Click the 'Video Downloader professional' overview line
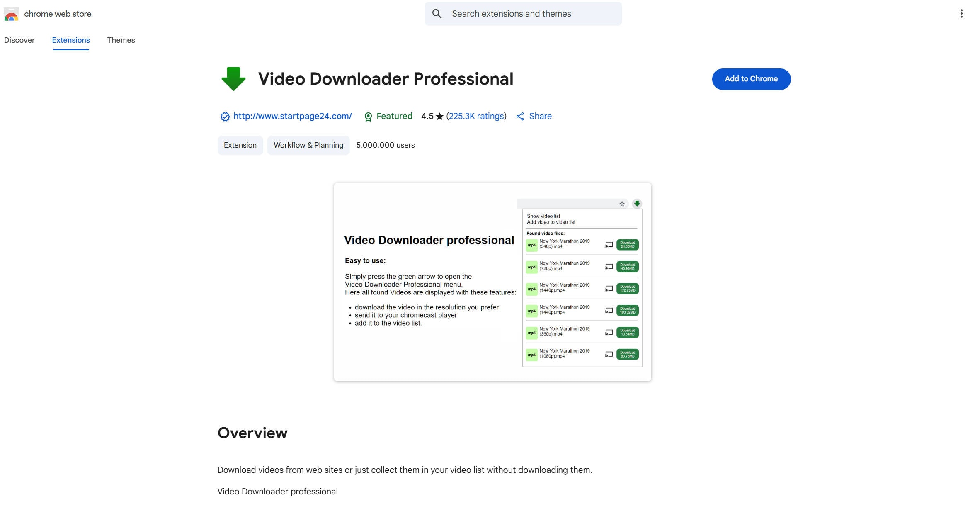 (x=277, y=492)
